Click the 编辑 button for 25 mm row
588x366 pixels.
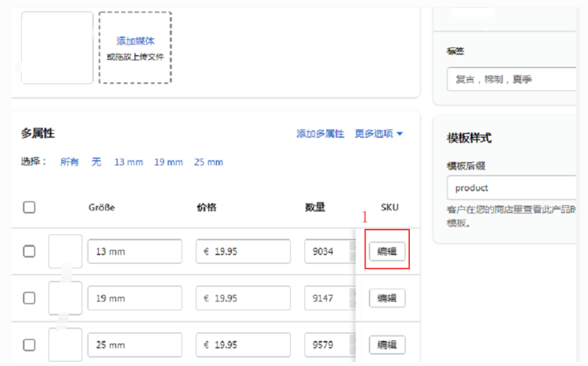click(387, 345)
